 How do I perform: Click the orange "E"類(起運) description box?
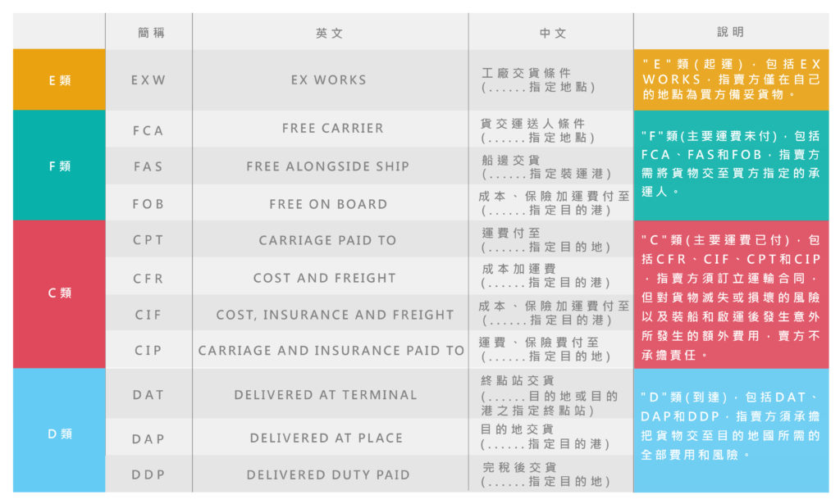coord(731,79)
